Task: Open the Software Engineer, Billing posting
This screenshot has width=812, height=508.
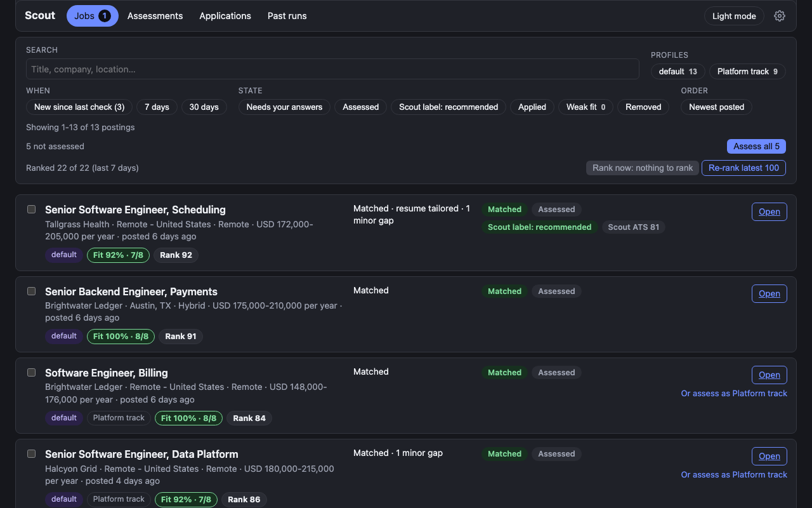Action: pos(769,375)
